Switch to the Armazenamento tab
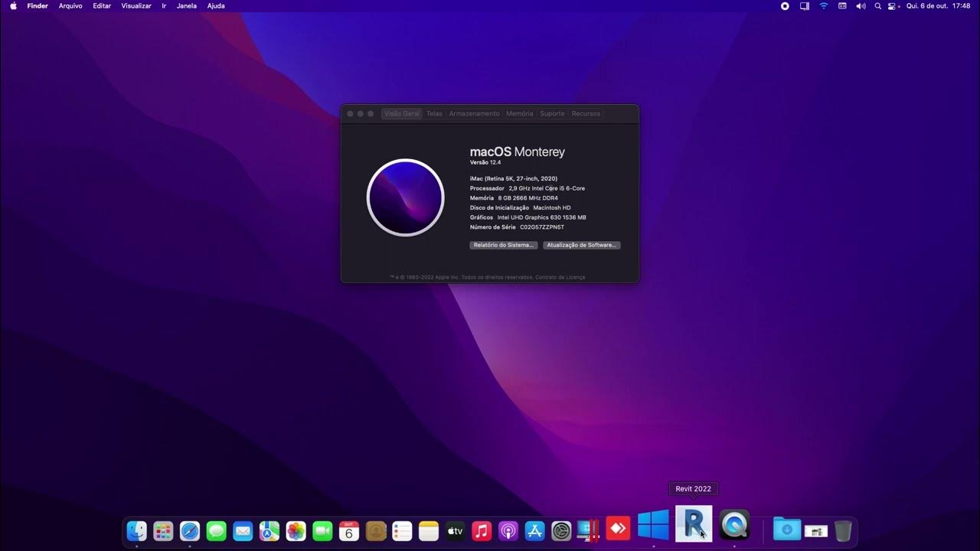Viewport: 980px width, 551px height. 474,113
